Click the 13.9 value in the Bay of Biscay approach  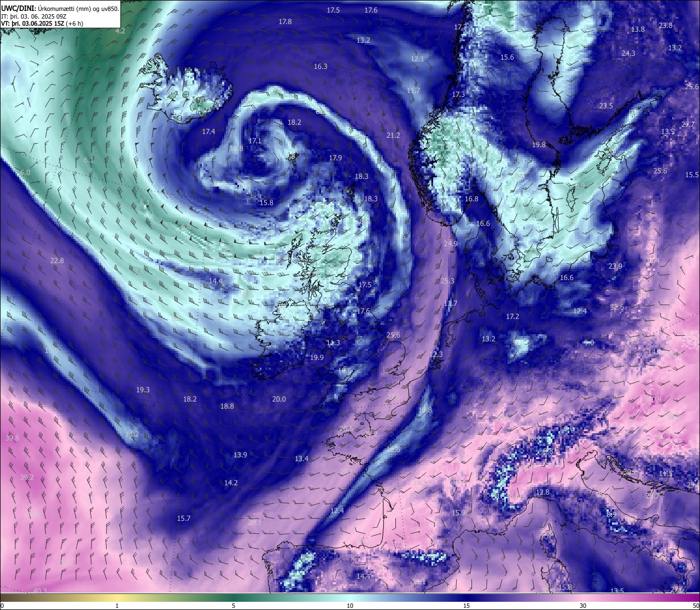point(240,455)
